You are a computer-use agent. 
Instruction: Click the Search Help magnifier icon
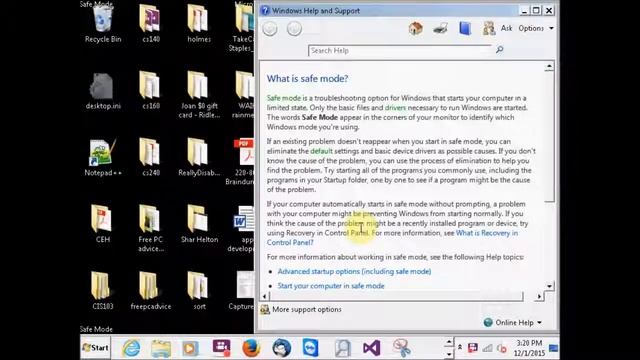tap(499, 50)
